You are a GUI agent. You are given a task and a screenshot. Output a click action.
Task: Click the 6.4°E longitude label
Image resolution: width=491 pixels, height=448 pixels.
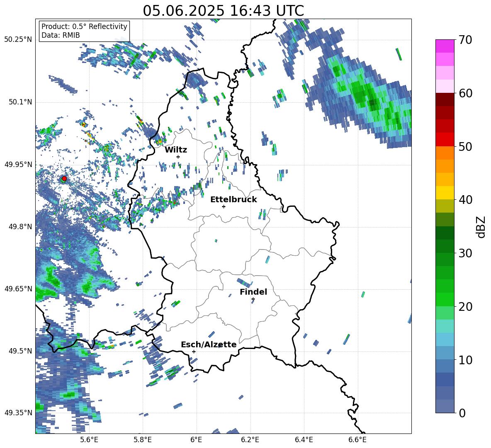coord(304,440)
